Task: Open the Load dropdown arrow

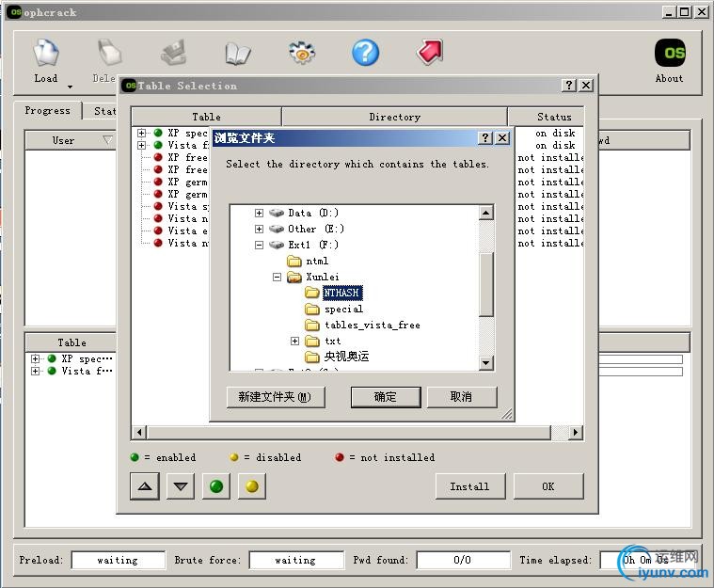Action: 70,87
